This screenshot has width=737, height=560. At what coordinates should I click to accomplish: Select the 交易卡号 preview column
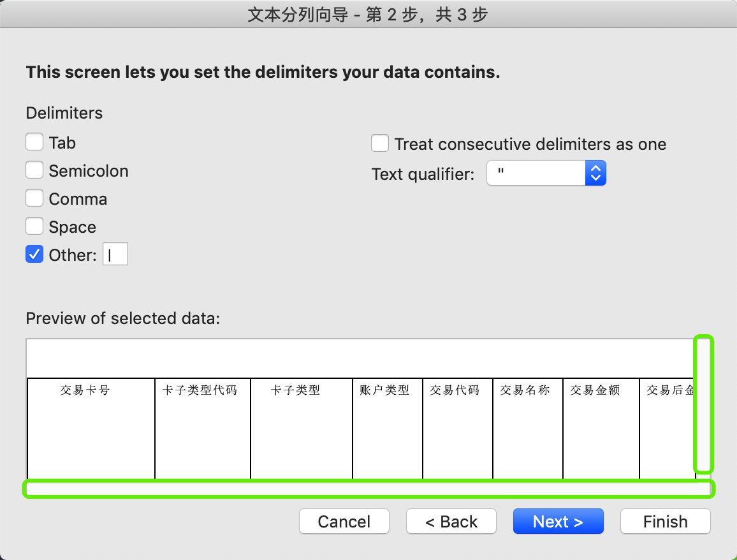pos(91,427)
